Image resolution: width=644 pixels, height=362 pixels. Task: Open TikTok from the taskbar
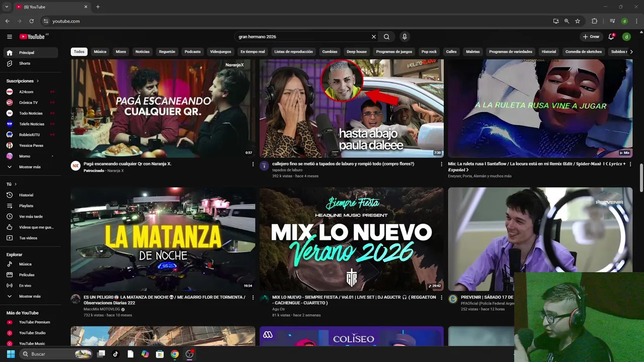(115, 354)
